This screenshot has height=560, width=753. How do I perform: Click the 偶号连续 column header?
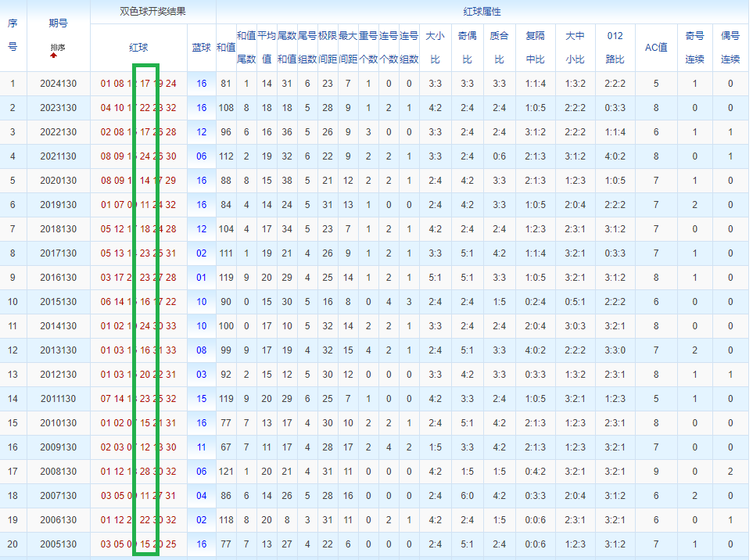[730, 47]
